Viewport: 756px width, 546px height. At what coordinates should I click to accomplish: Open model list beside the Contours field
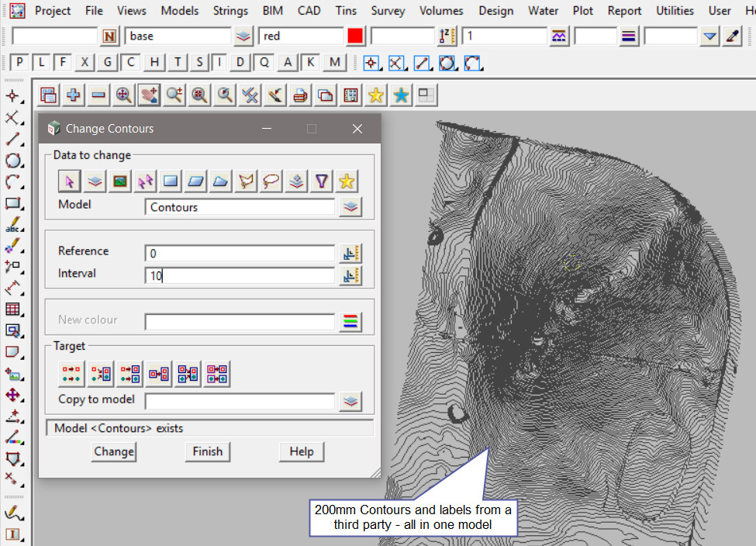coord(351,207)
